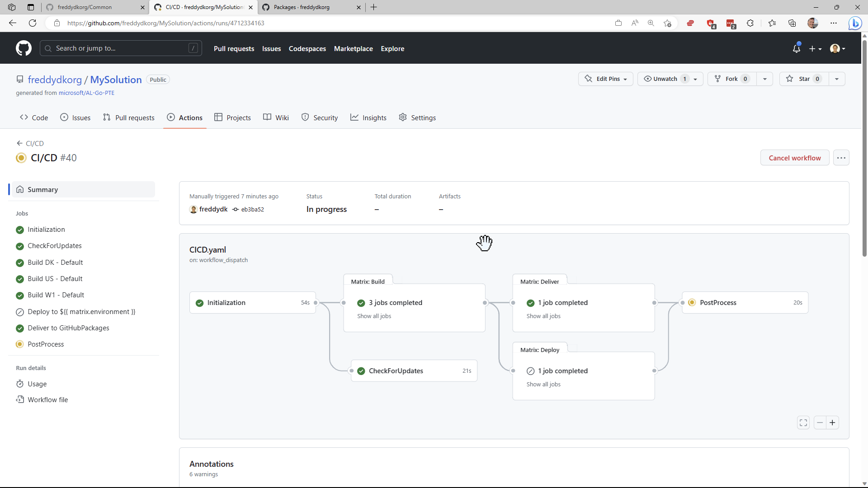Open the browser Collections panel
The height and width of the screenshot is (488, 868).
click(792, 23)
